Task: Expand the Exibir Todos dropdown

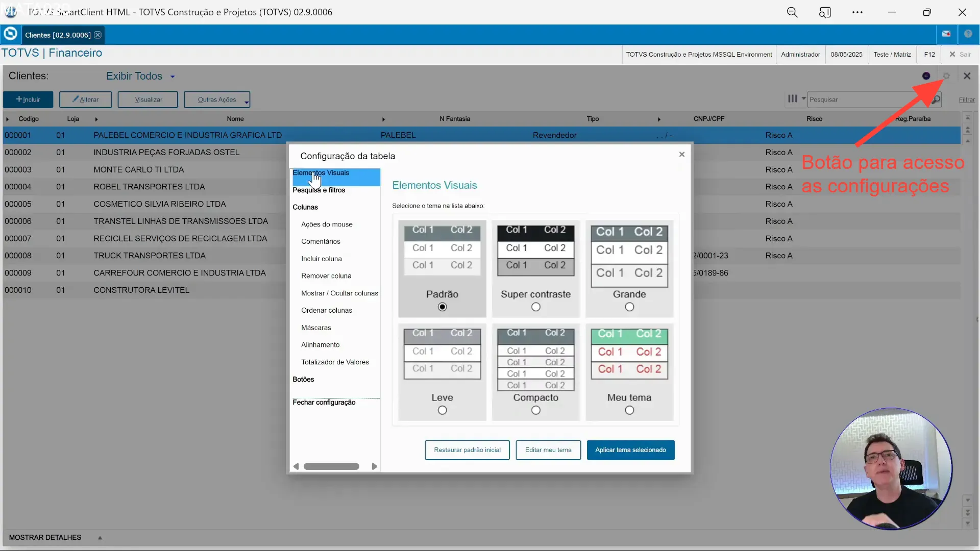Action: (171, 76)
